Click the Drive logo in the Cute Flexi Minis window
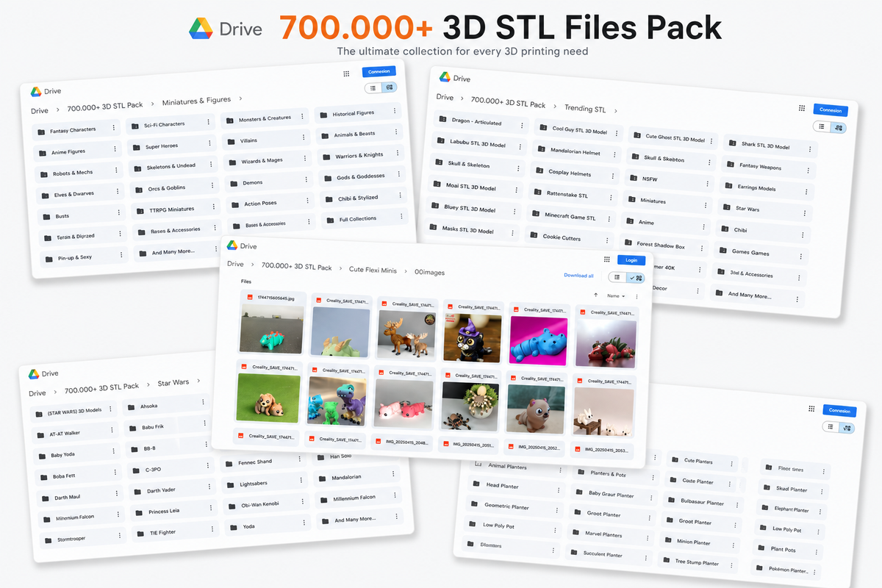This screenshot has height=588, width=882. [232, 245]
